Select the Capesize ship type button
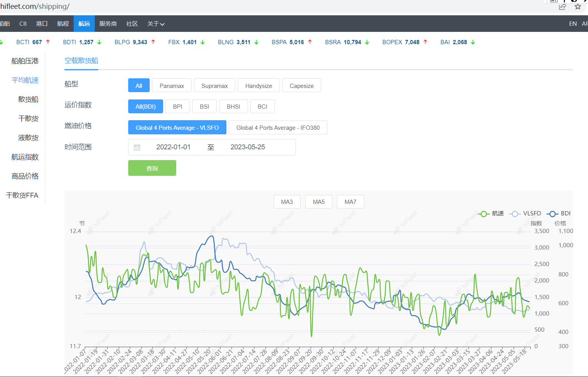Image resolution: width=588 pixels, height=377 pixels. click(x=301, y=86)
